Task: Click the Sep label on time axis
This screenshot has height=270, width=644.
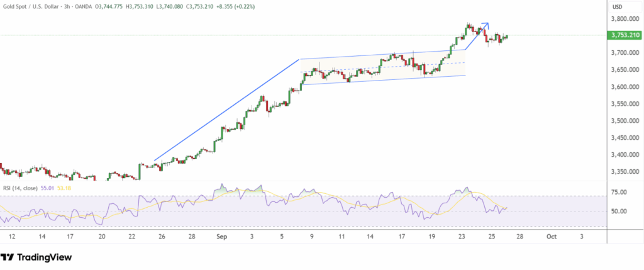Action: tap(221, 237)
